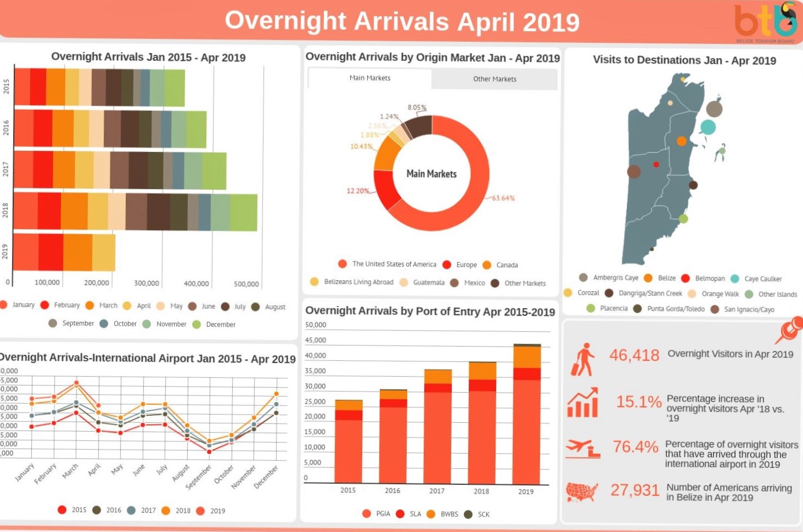Viewport: 803px width, 532px height.
Task: Click the Ambergris Caye bubble on map
Action: [714, 109]
